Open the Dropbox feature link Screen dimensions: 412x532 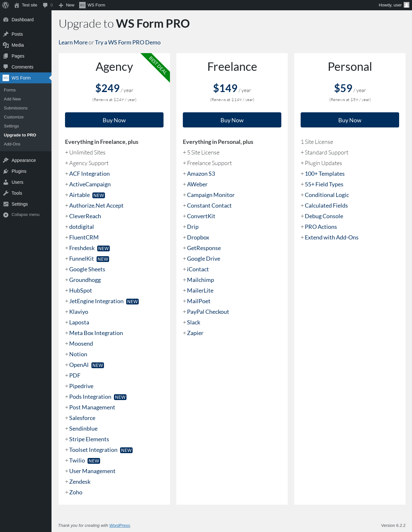198,238
